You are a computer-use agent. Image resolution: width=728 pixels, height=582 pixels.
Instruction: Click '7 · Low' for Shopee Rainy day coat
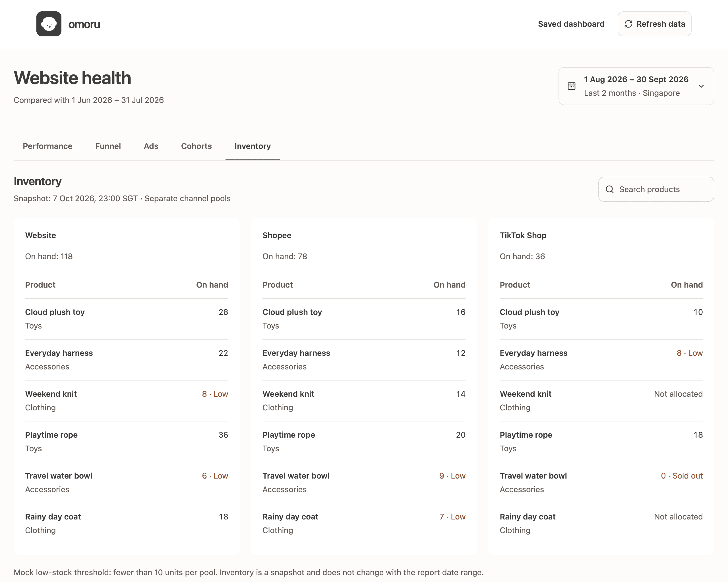pos(452,517)
